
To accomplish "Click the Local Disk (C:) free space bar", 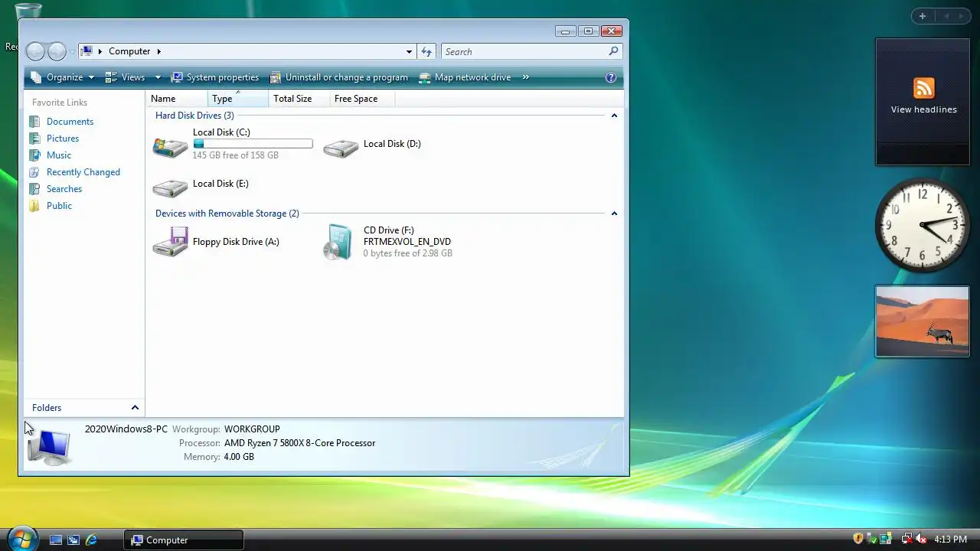I will click(253, 144).
